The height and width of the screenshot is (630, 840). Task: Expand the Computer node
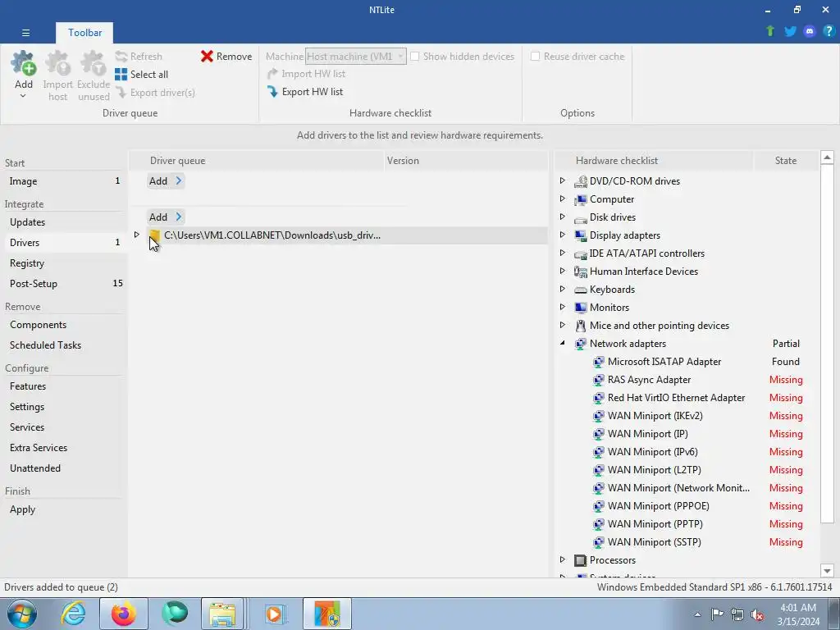(563, 199)
